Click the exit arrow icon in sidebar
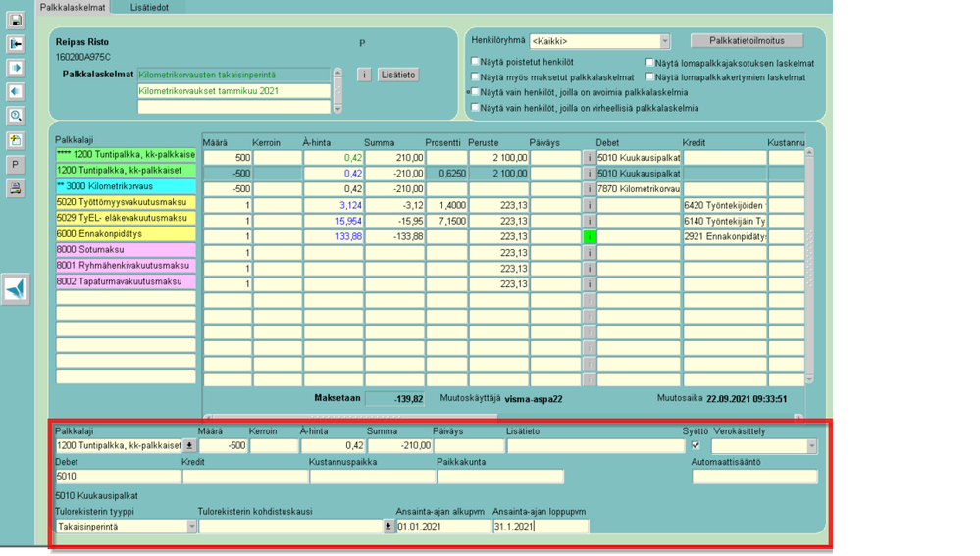Viewport: 980px width, 556px height. [x=16, y=44]
